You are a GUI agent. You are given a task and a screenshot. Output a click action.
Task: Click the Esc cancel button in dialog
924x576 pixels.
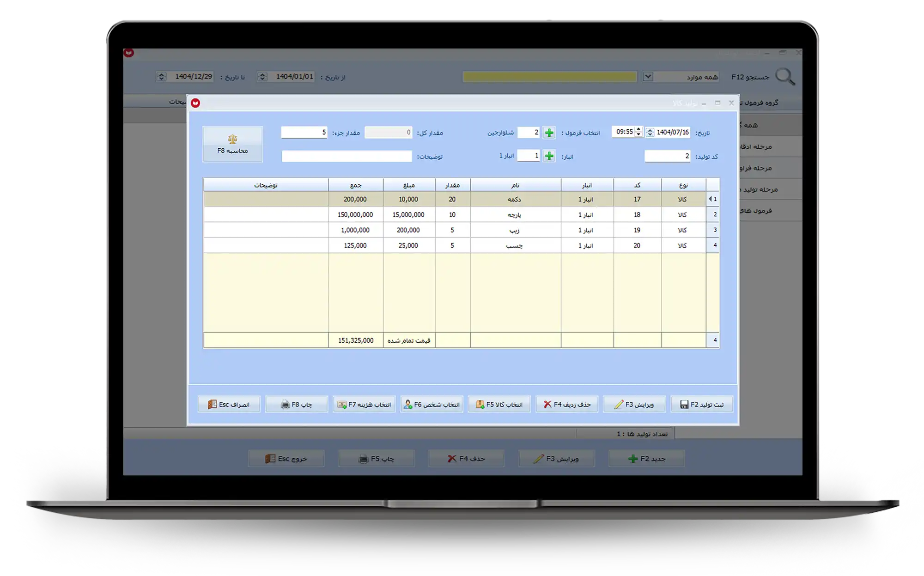pos(229,405)
